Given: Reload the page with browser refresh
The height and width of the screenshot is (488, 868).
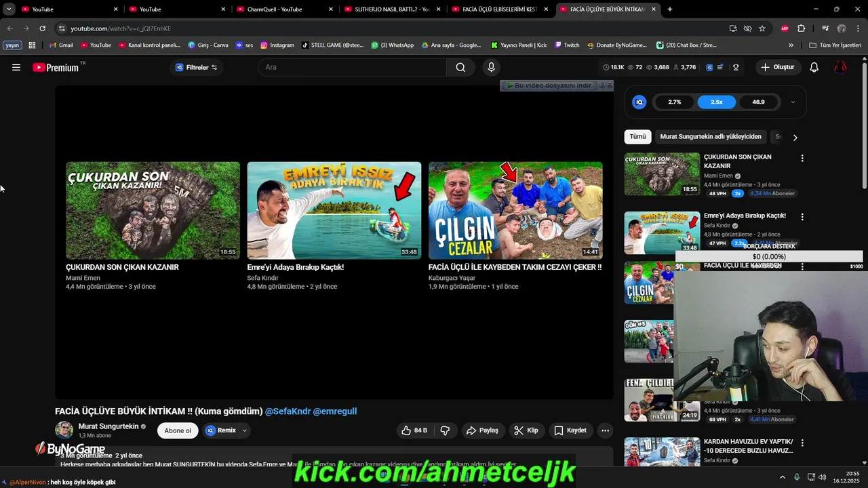Looking at the screenshot, I should [x=42, y=28].
